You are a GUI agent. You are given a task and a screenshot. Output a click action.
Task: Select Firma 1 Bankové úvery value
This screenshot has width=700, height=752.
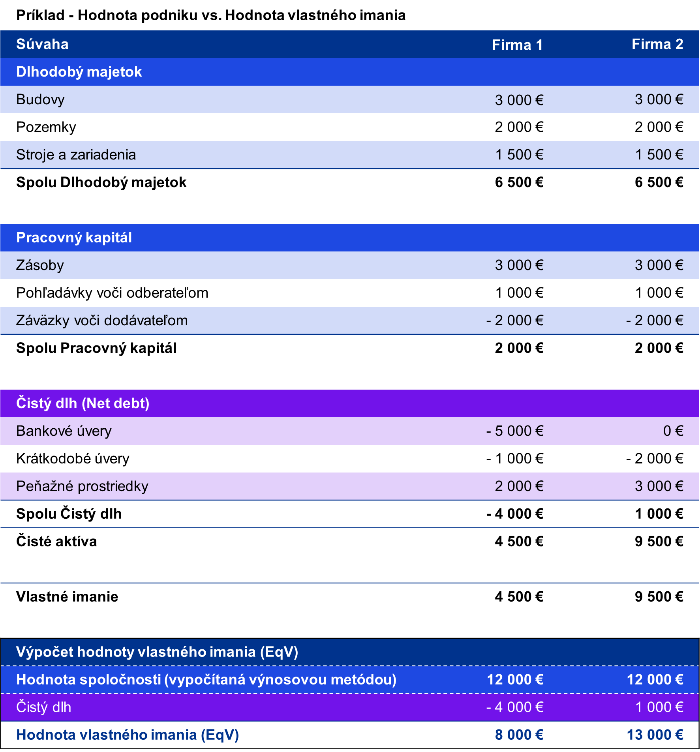point(514,431)
